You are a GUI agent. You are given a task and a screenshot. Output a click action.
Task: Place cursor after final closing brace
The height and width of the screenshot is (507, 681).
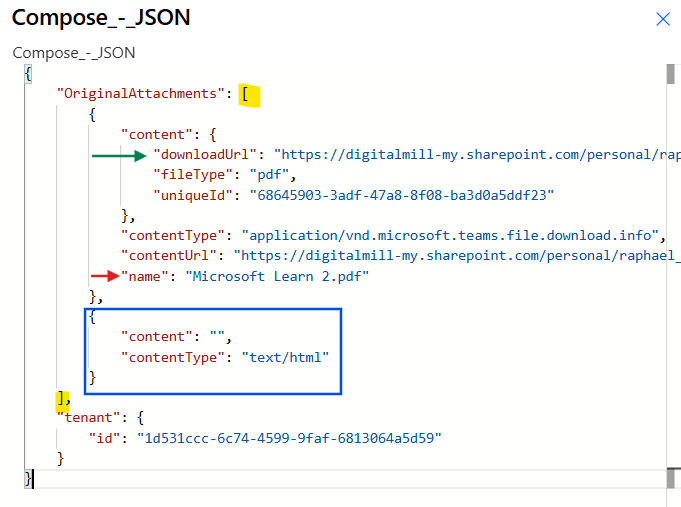35,479
